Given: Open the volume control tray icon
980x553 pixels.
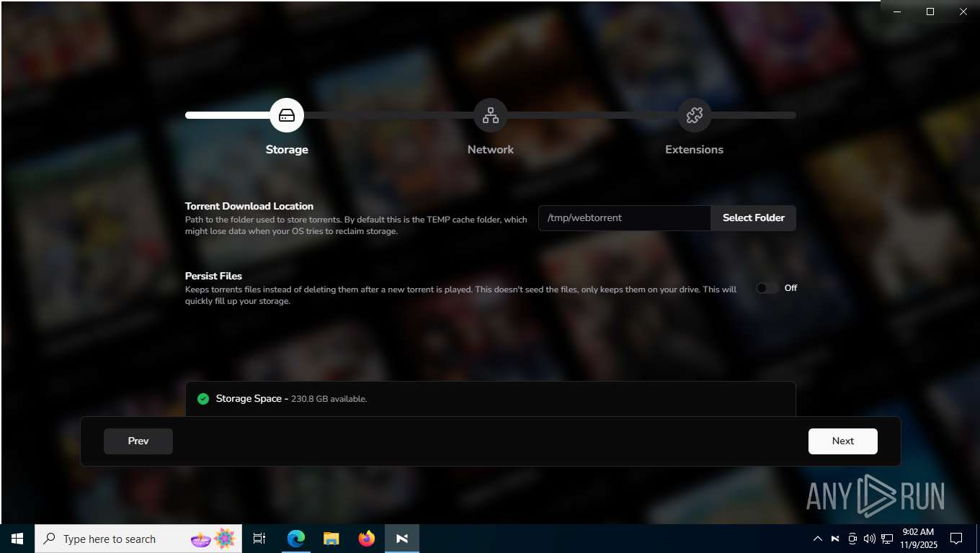Looking at the screenshot, I should coord(870,539).
